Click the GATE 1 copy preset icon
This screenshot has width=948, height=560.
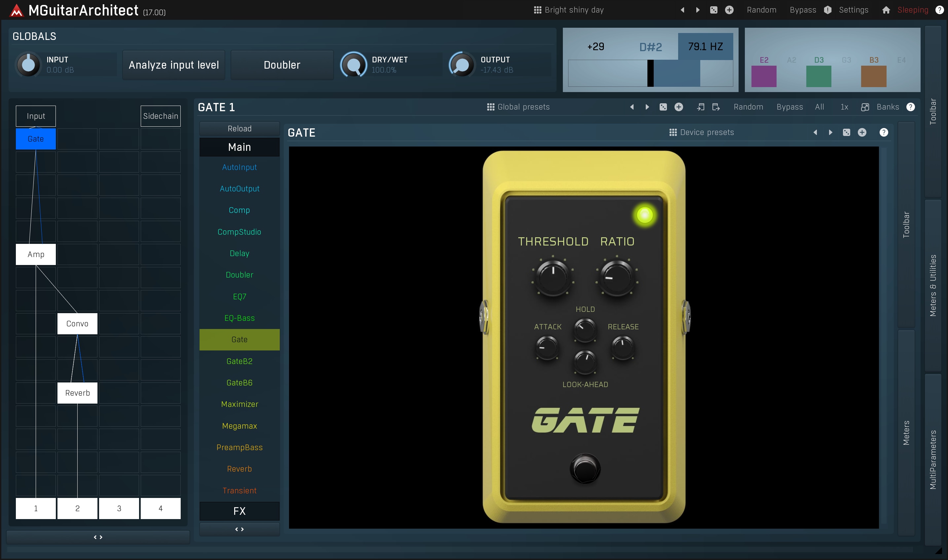coord(700,107)
